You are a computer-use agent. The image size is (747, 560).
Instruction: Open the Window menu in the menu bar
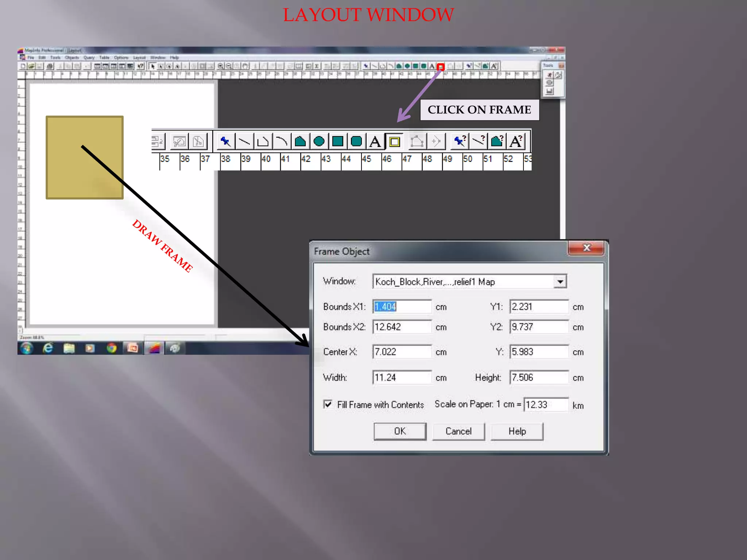[x=158, y=58]
